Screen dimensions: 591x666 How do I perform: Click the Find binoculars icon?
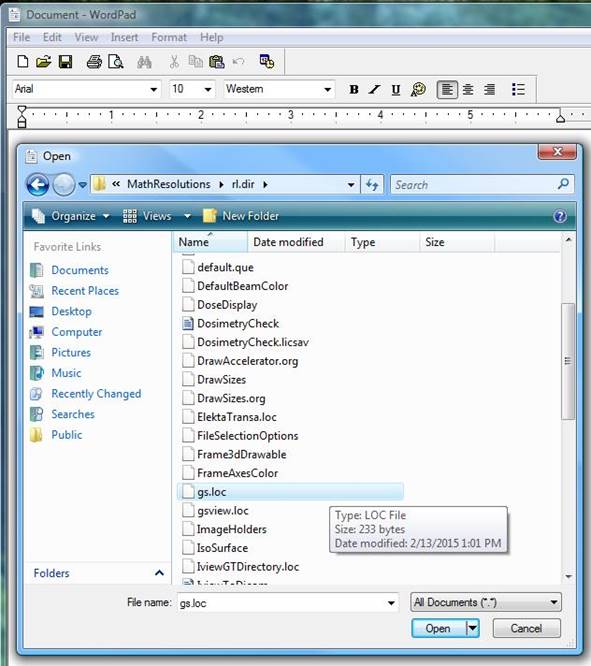pyautogui.click(x=144, y=62)
